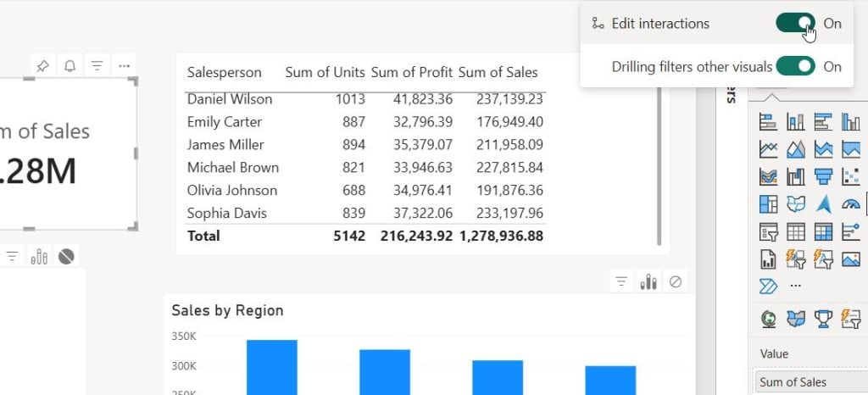Select Matrix visualization icon
Image resolution: width=868 pixels, height=395 pixels.
[x=823, y=231]
